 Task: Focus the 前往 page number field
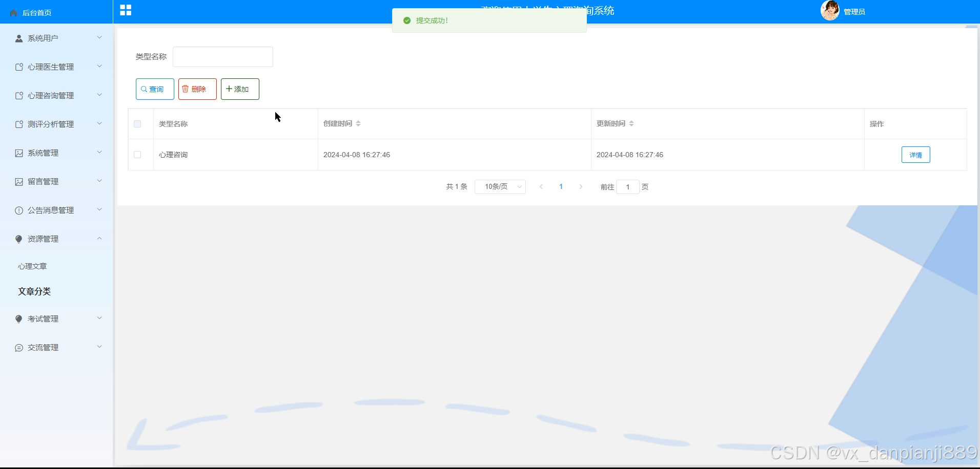pyautogui.click(x=628, y=187)
